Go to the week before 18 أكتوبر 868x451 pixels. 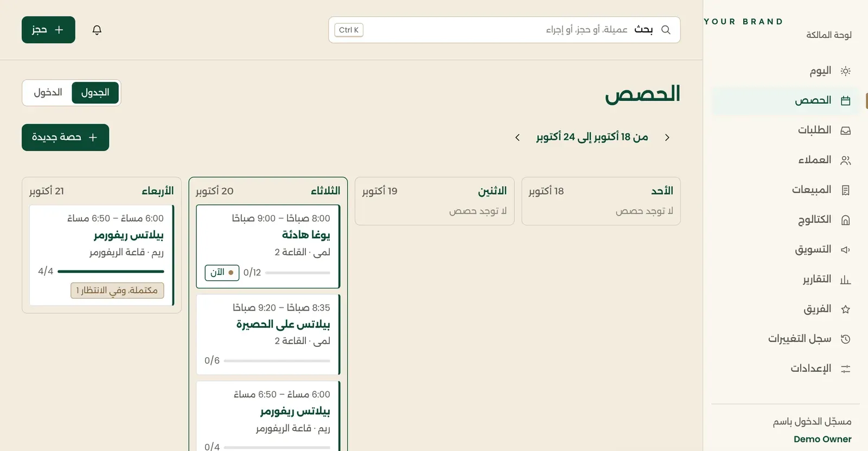tap(667, 138)
